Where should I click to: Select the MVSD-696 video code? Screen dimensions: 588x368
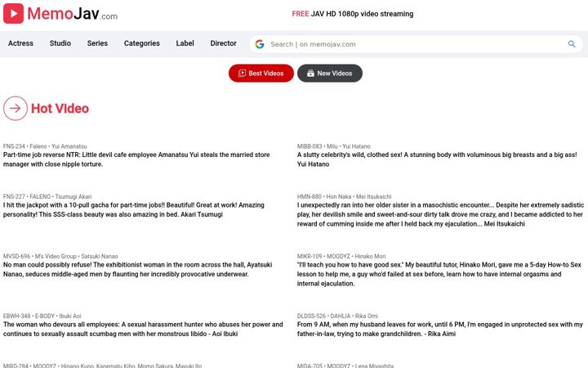pos(16,257)
